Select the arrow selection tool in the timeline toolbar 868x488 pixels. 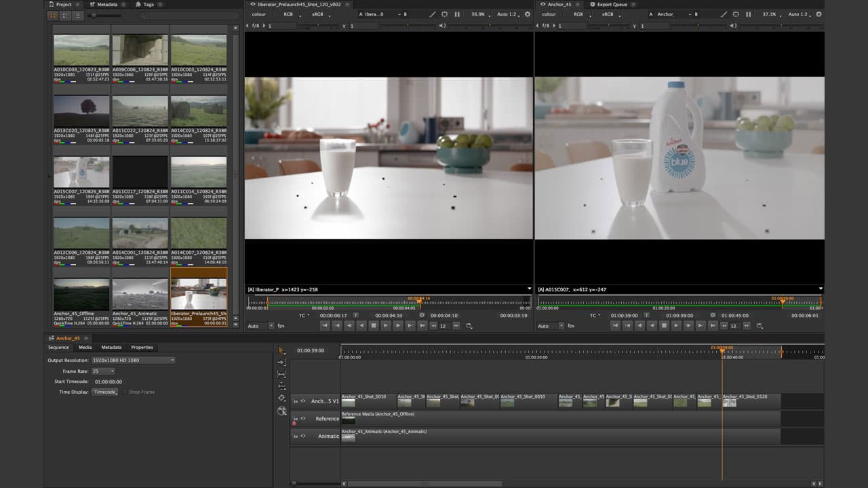click(x=282, y=349)
